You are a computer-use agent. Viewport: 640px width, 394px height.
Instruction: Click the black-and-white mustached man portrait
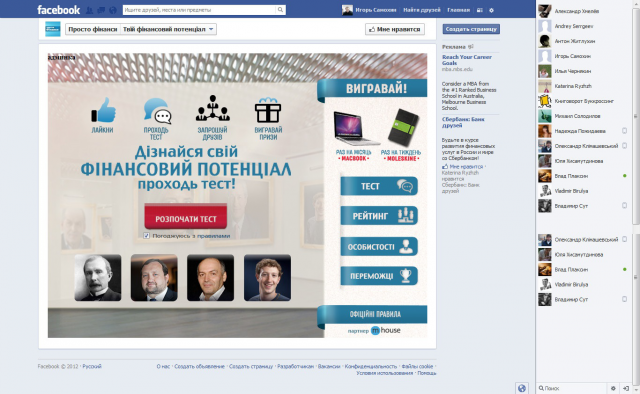[x=98, y=278]
